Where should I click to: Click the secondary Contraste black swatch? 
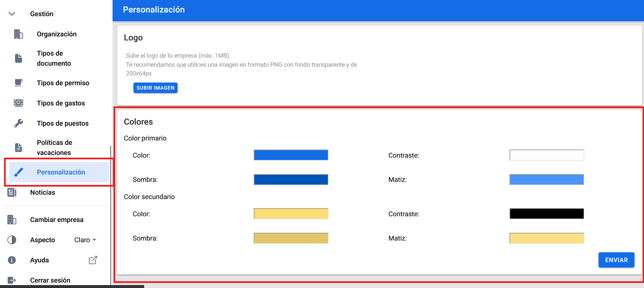[x=547, y=214]
